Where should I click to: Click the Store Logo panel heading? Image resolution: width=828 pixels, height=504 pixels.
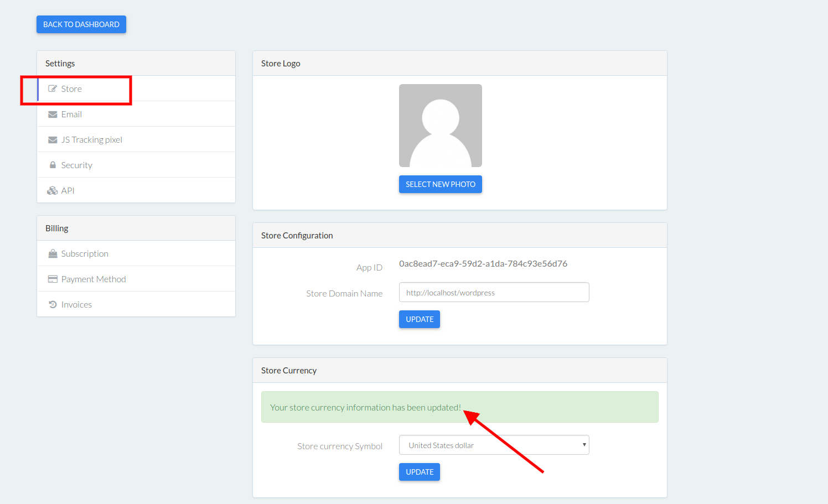(281, 63)
